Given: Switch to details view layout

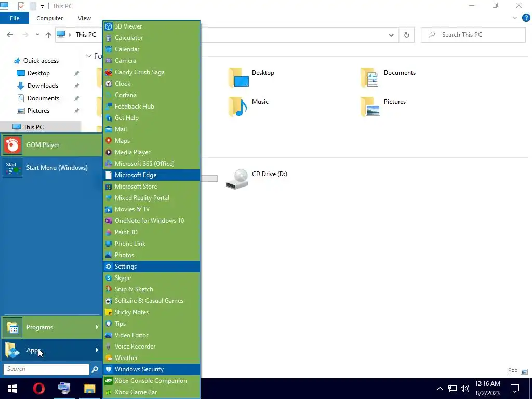Looking at the screenshot, I should click(x=513, y=372).
